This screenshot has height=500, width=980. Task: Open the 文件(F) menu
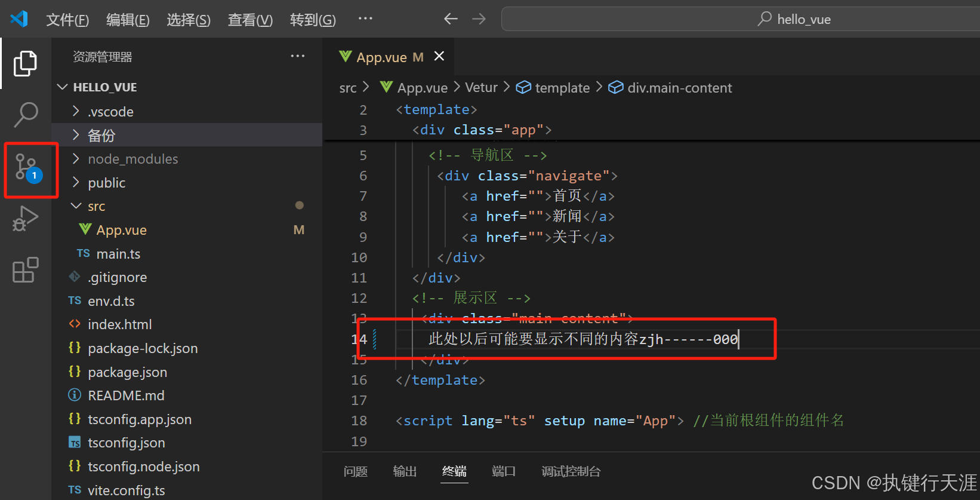pos(67,20)
